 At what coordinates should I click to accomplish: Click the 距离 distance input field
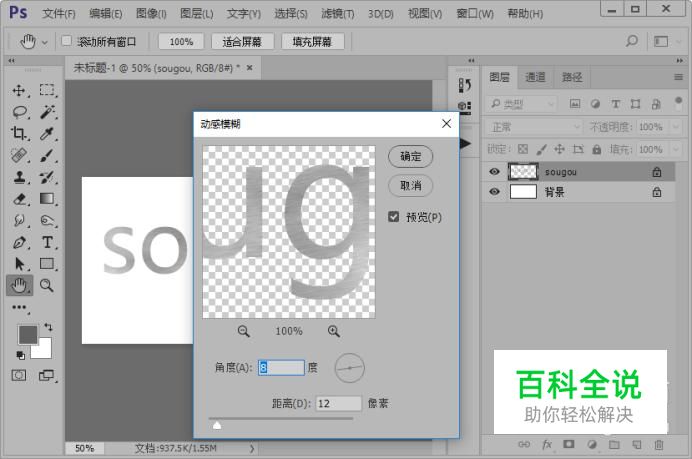click(x=338, y=403)
